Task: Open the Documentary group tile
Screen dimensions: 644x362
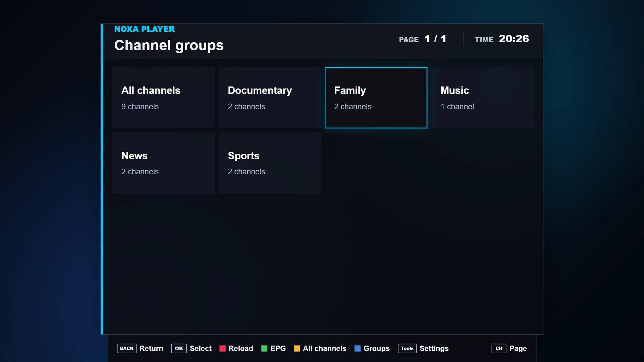Action: 270,98
